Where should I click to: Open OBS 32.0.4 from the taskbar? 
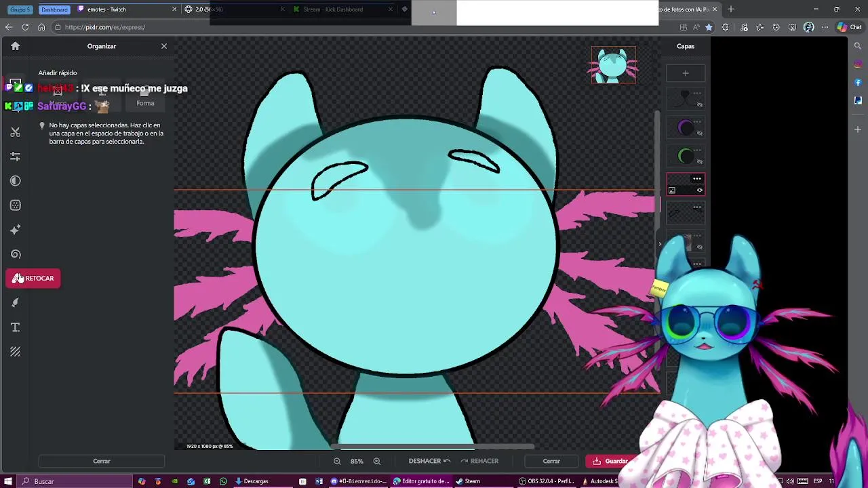(547, 481)
